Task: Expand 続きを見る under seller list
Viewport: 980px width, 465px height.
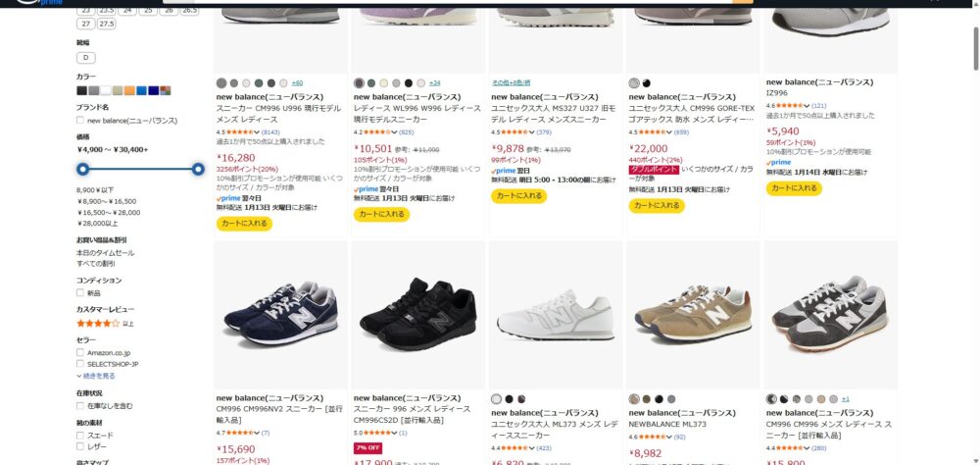Action: (96, 376)
